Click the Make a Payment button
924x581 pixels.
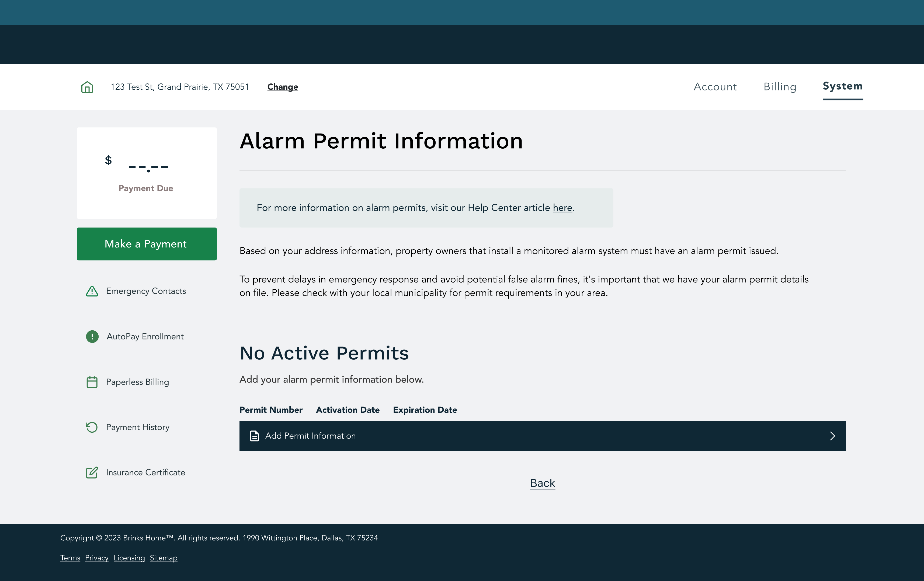[x=146, y=243]
